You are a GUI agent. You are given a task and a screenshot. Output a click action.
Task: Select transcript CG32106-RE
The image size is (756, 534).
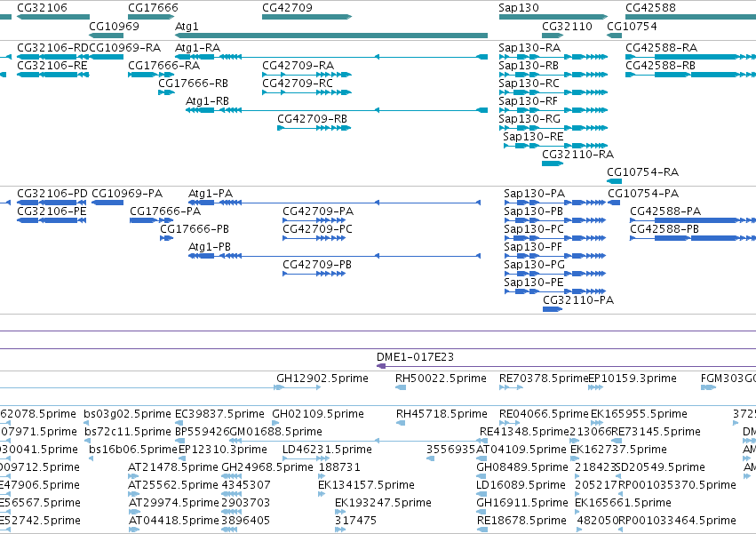point(53,75)
